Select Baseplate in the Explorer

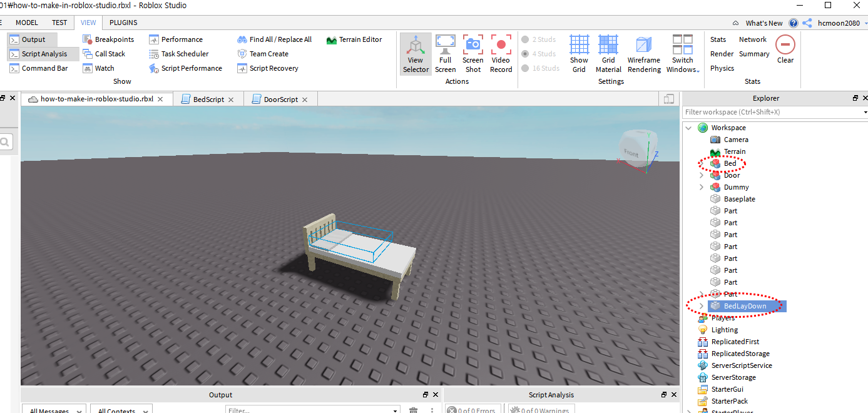click(x=739, y=199)
